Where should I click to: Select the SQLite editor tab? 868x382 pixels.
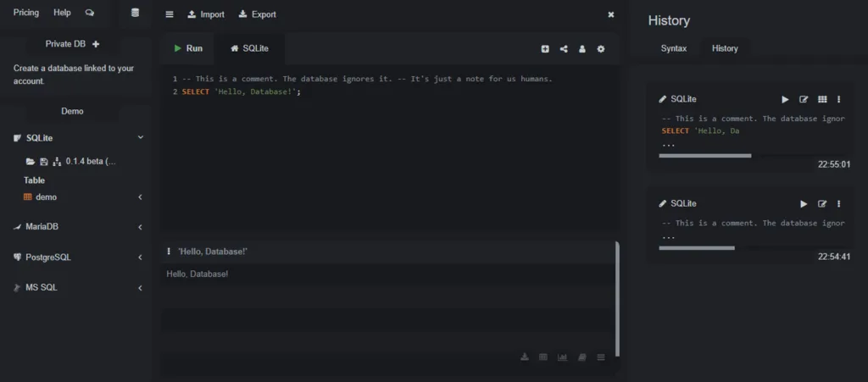click(x=249, y=48)
